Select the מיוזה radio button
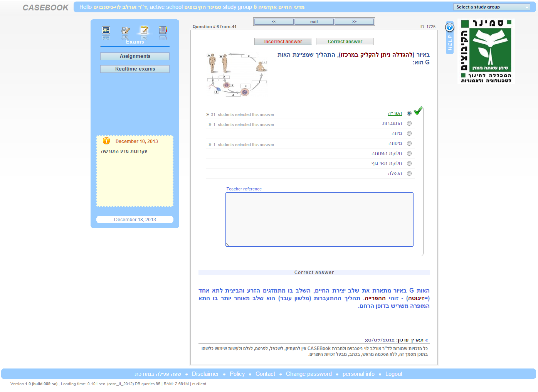The height and width of the screenshot is (392, 538). coord(409,133)
